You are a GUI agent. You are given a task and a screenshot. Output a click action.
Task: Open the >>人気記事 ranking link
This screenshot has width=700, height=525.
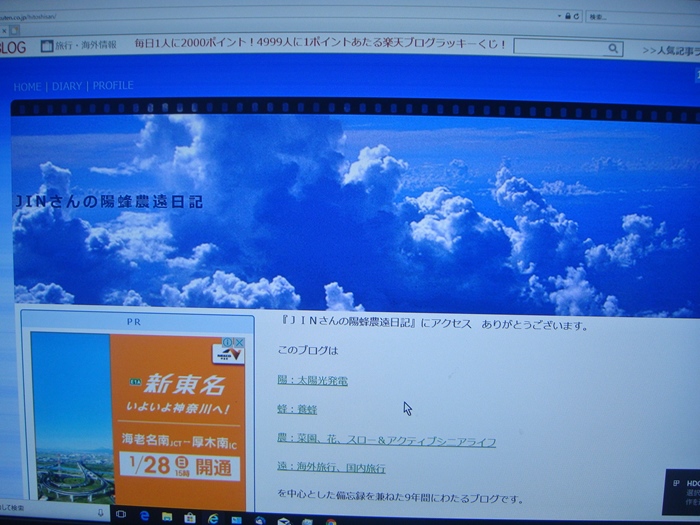(x=671, y=50)
